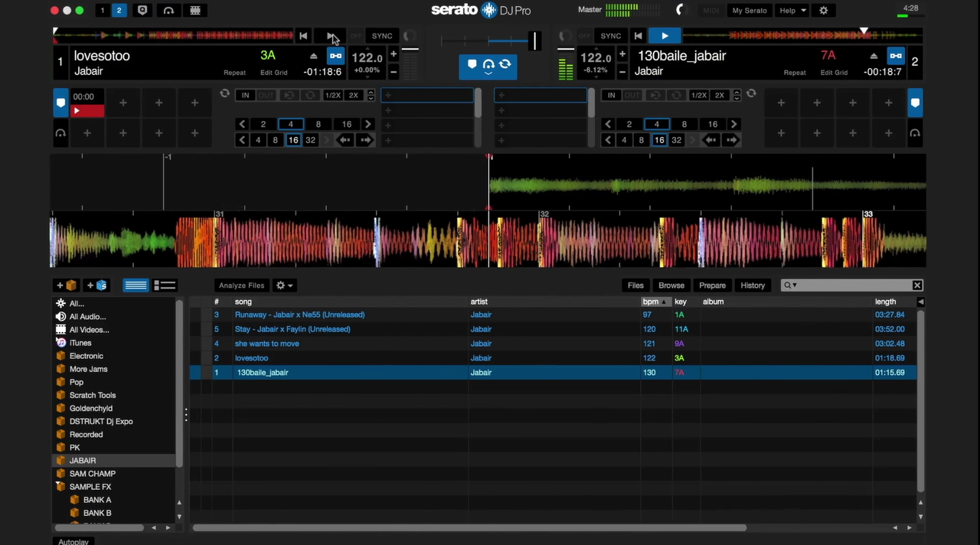Open the Help dropdown menu
The width and height of the screenshot is (980, 545).
(x=792, y=11)
